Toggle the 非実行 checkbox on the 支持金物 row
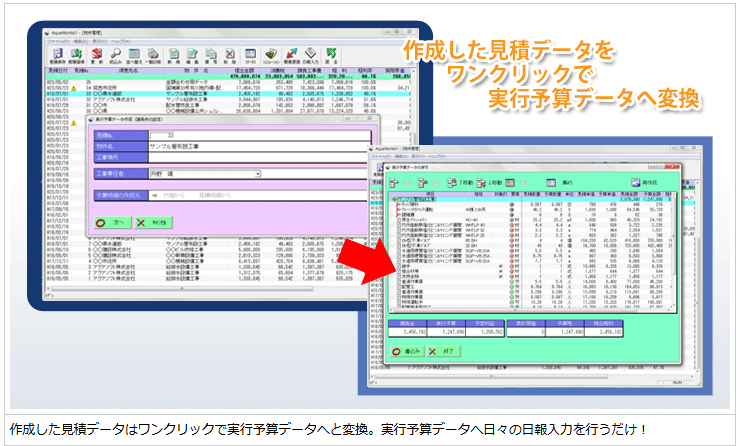The width and height of the screenshot is (737, 446). [499, 276]
